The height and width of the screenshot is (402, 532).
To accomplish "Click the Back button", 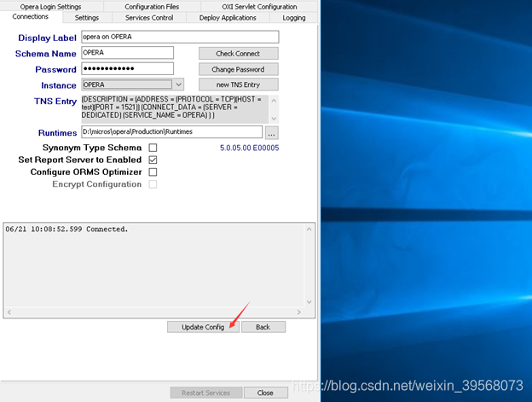I will (263, 327).
